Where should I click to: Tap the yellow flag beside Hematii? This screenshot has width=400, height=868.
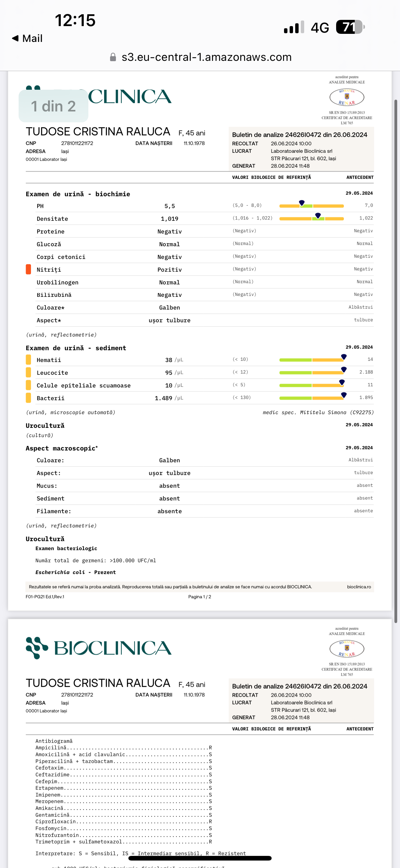click(x=28, y=360)
